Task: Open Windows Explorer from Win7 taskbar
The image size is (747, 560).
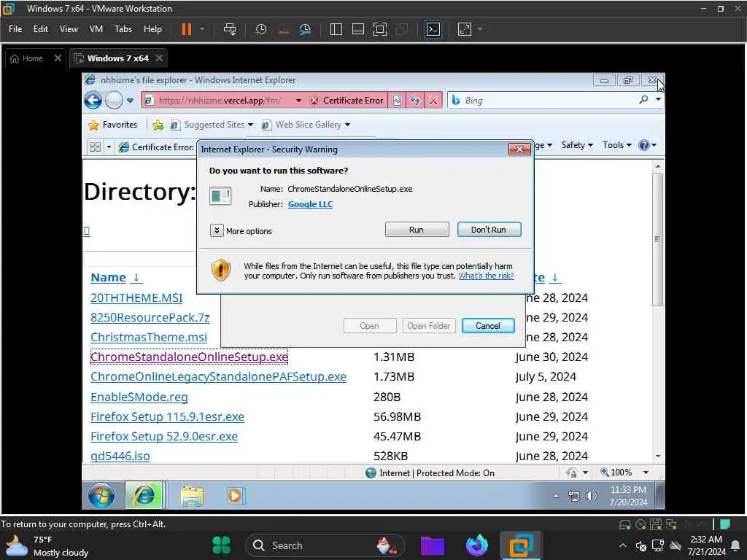Action: pos(192,496)
